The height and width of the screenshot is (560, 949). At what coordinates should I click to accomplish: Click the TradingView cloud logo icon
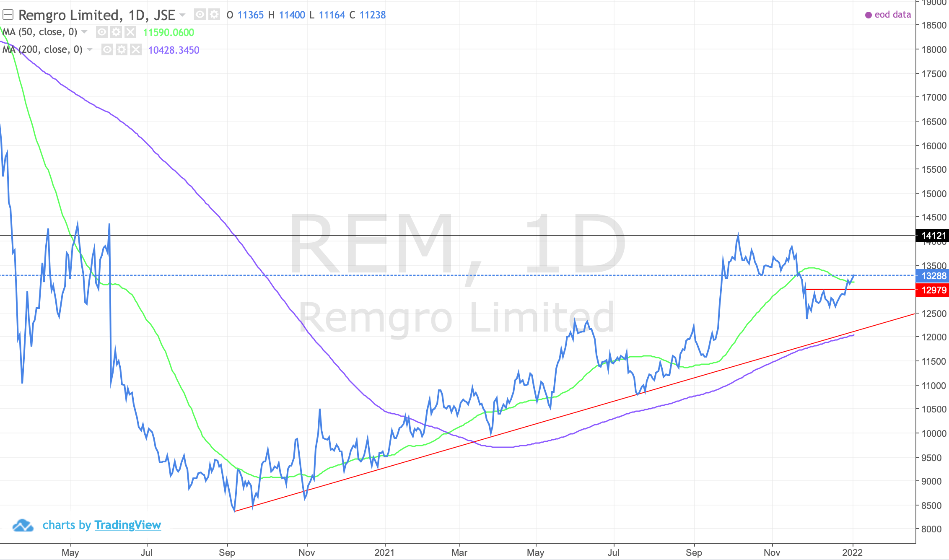click(x=23, y=525)
